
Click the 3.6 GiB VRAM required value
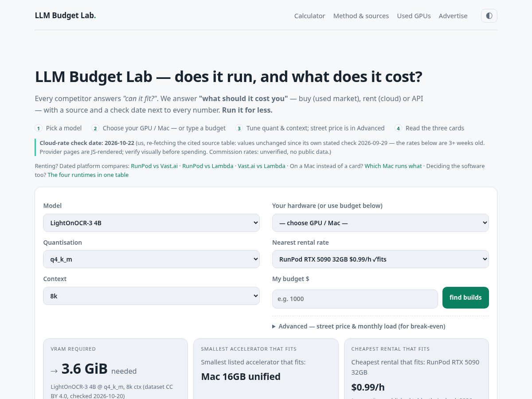point(85,369)
